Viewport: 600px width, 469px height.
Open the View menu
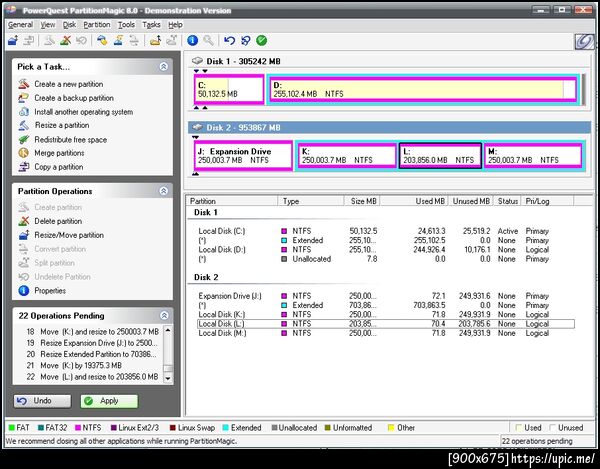click(48, 25)
